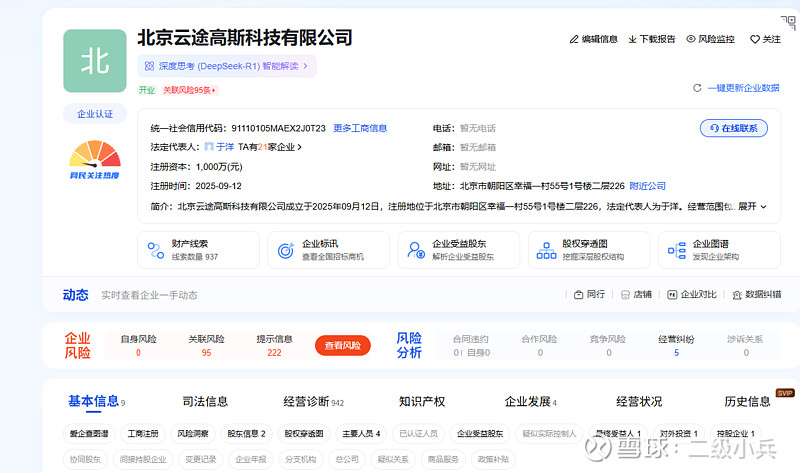Open the 更多工商信息 link

[x=360, y=128]
